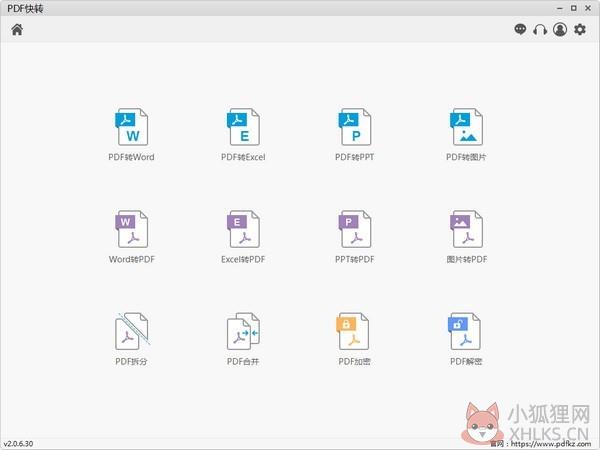
Task: Click the "PDF转PPT" label
Action: [354, 157]
